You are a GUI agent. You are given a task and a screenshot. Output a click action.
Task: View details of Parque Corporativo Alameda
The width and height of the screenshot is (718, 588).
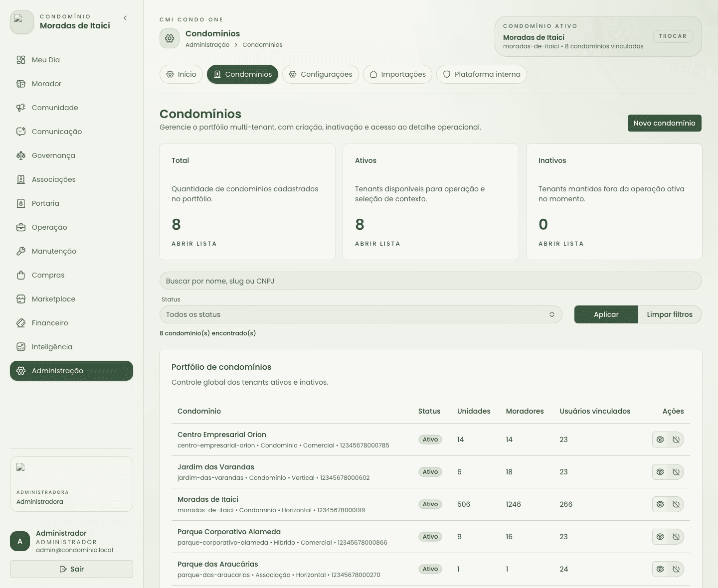click(x=660, y=537)
